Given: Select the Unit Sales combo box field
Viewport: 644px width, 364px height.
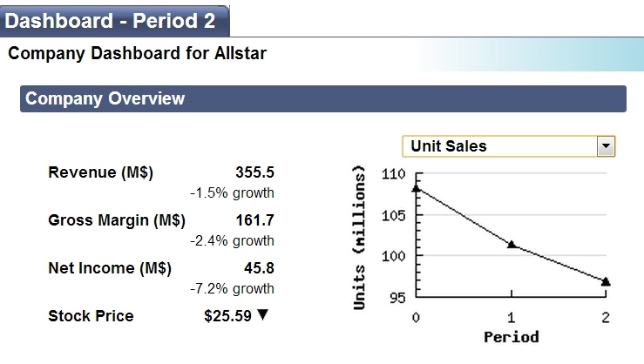Looking at the screenshot, I should coord(508,146).
